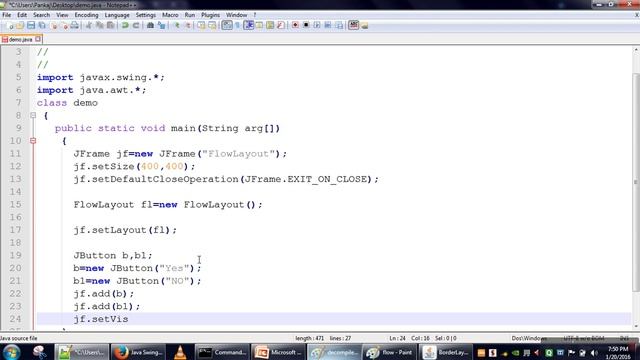Click the Save Recorded Macro icon
This screenshot has width=640, height=360.
[x=339, y=25]
